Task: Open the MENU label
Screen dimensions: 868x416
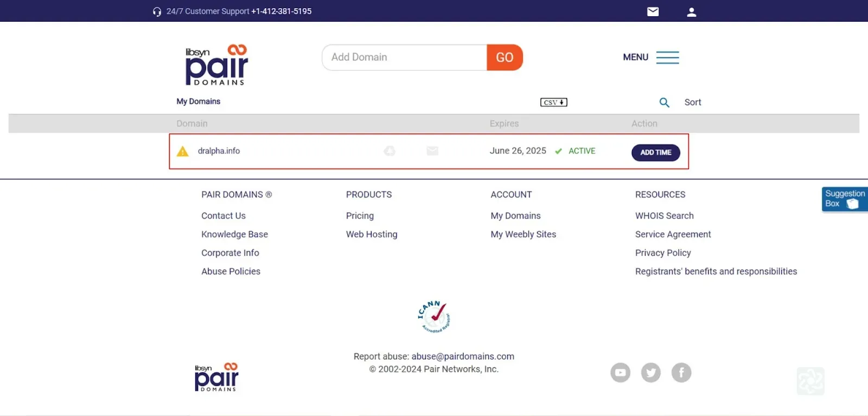Action: pos(636,57)
